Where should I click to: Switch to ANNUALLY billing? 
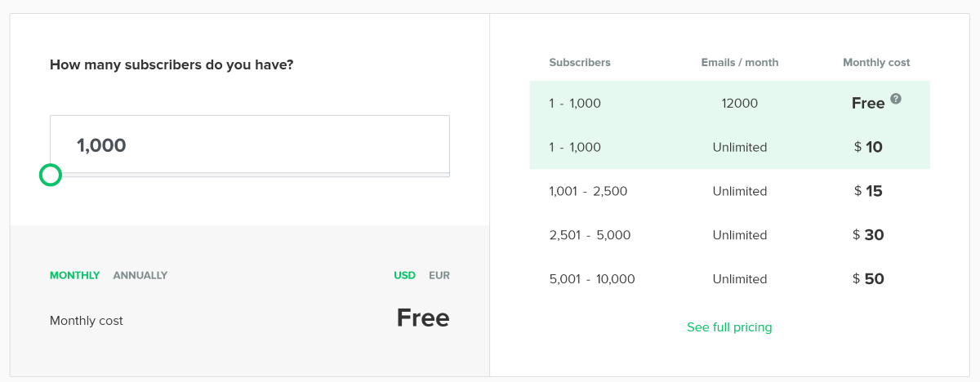(140, 275)
